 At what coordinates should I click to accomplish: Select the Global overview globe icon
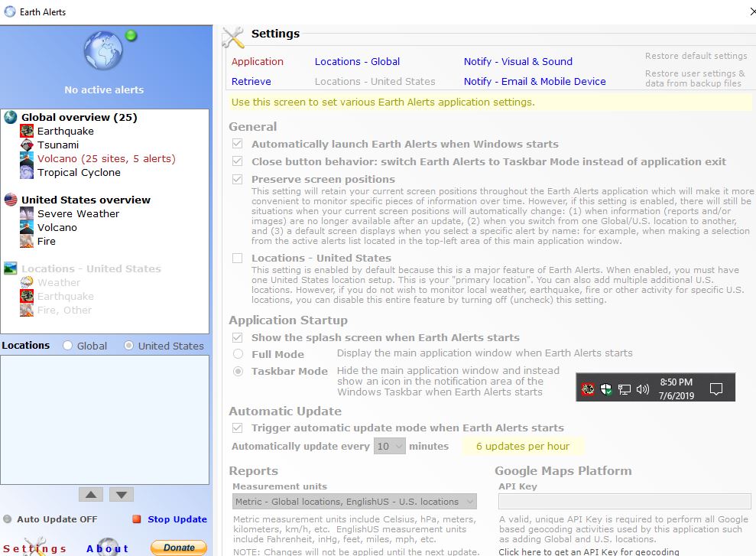pos(11,117)
